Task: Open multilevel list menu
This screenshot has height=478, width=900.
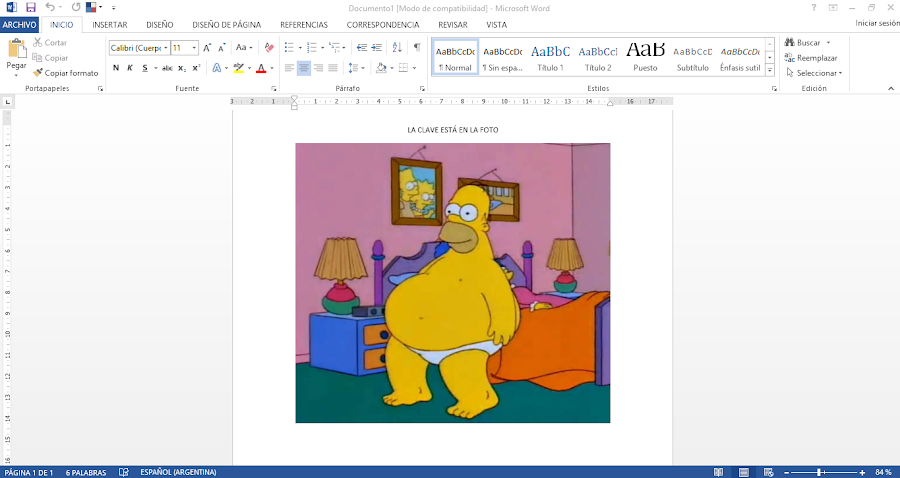Action: [x=336, y=48]
